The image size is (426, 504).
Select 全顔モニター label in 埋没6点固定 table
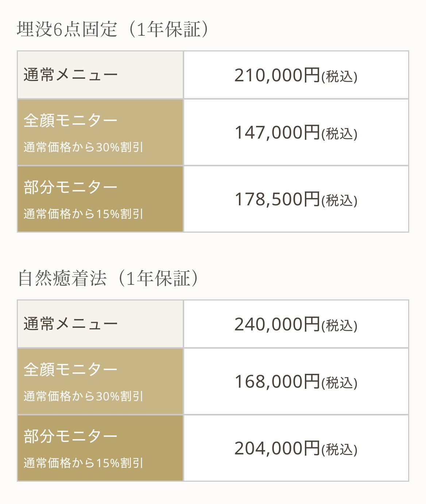click(x=71, y=120)
